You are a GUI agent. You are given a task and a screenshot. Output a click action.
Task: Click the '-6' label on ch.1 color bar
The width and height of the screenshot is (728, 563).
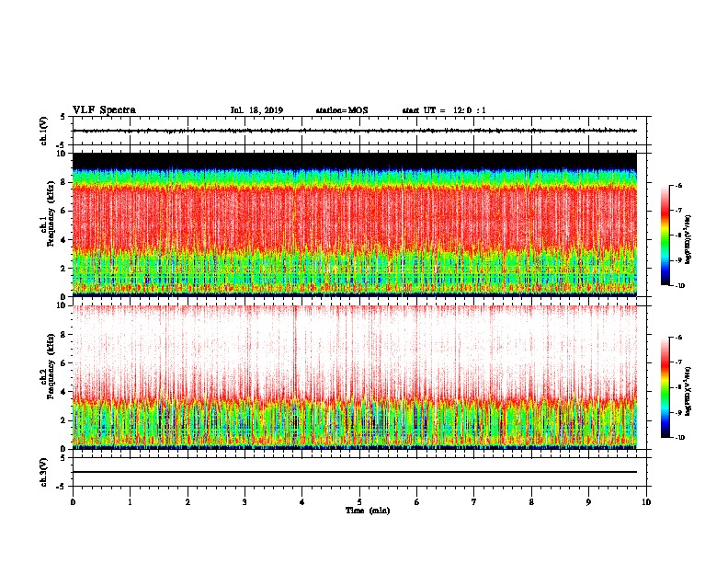coord(678,185)
